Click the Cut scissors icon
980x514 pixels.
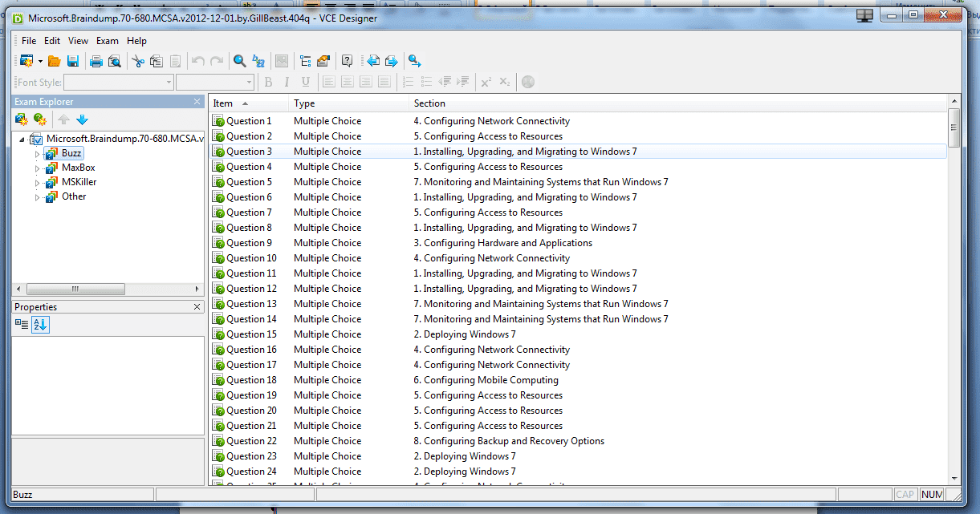pos(138,61)
